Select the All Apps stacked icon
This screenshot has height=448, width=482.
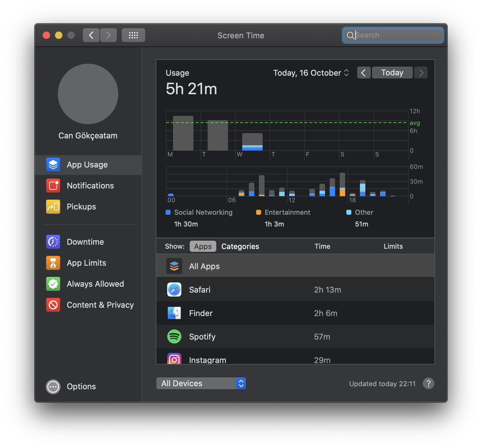(174, 266)
